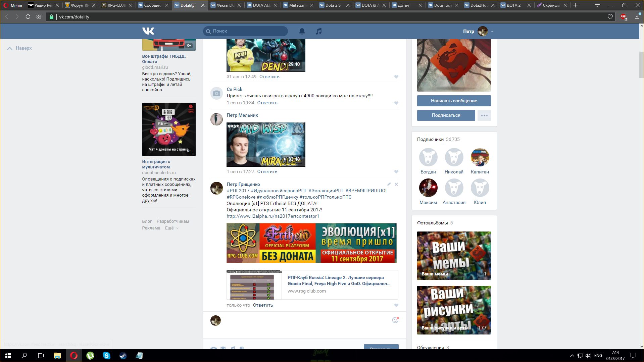Open Ваши рисунки и арты album
644x362 pixels.
pos(454,310)
